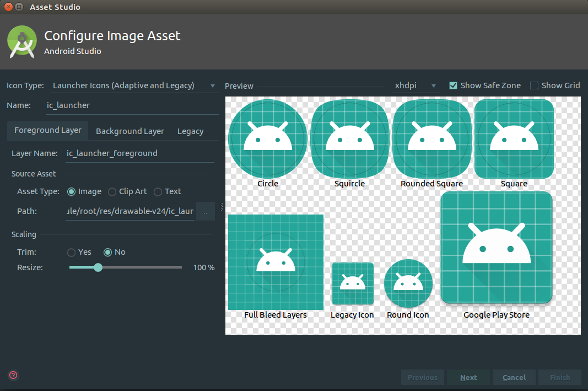Click the Cancel button
Viewport: 588px width, 391px height.
pyautogui.click(x=514, y=377)
